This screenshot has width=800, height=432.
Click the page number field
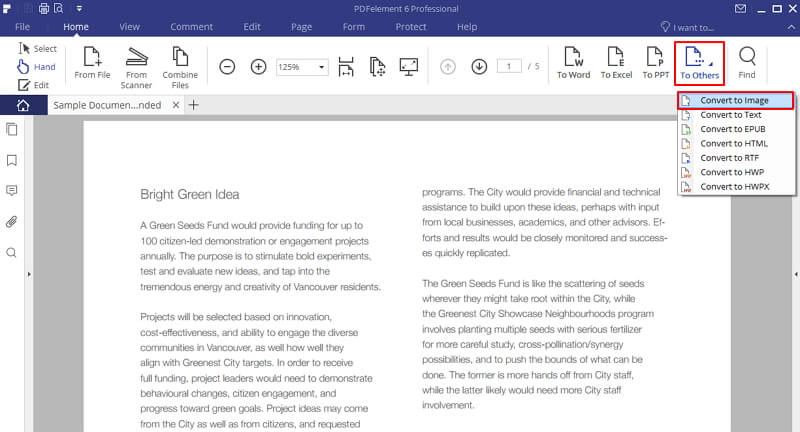point(509,66)
